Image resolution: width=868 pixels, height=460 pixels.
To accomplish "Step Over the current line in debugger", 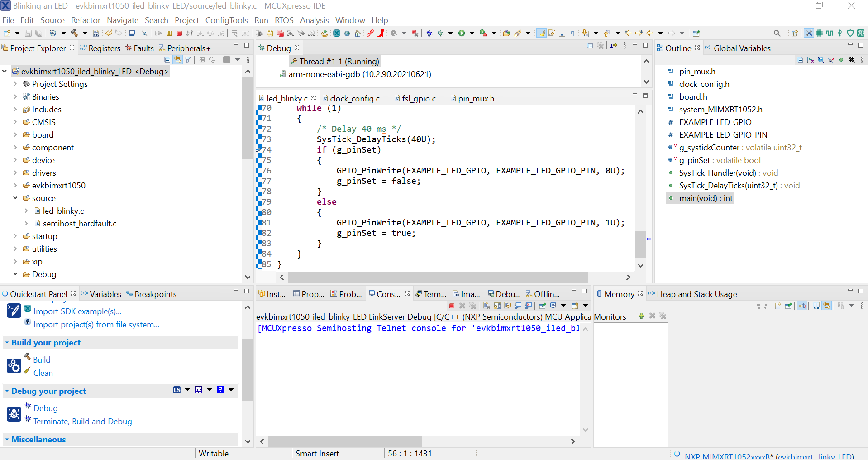I will [x=210, y=33].
